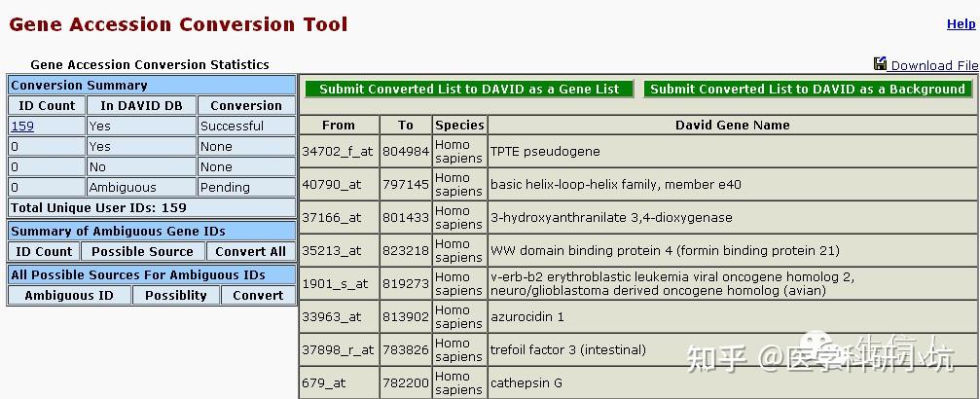Click the 159 ID count link
This screenshot has height=399, width=980.
coord(22,126)
